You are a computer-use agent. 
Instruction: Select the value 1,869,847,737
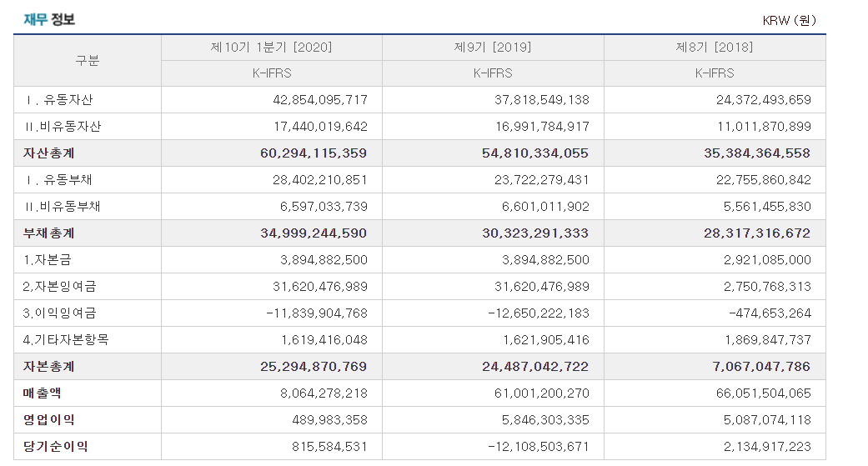tap(768, 340)
